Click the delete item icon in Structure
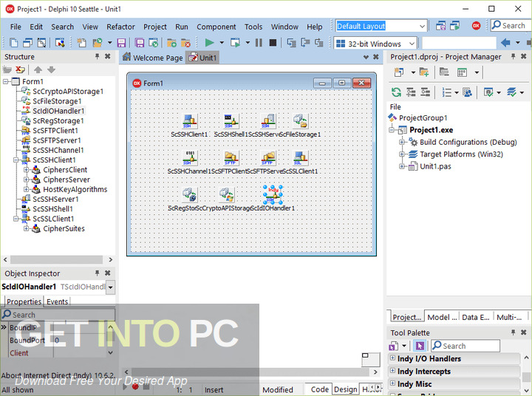532x396 pixels. (x=21, y=69)
